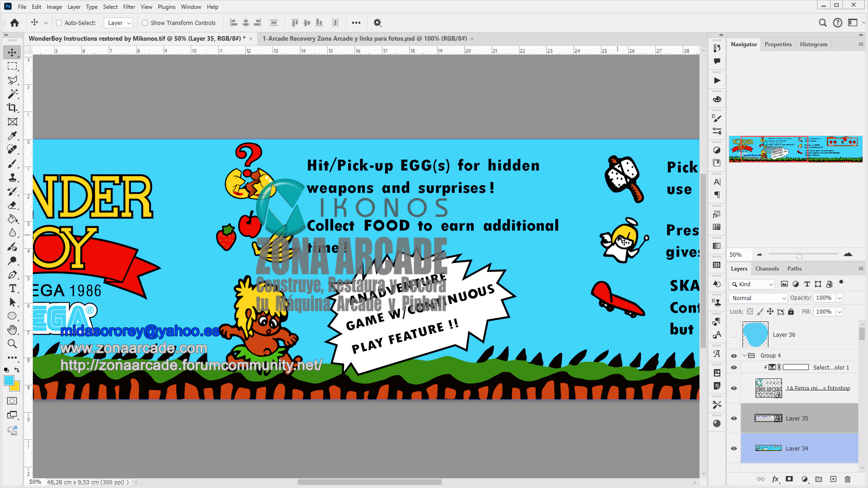
Task: Select the Path Selection tool
Action: tap(12, 303)
